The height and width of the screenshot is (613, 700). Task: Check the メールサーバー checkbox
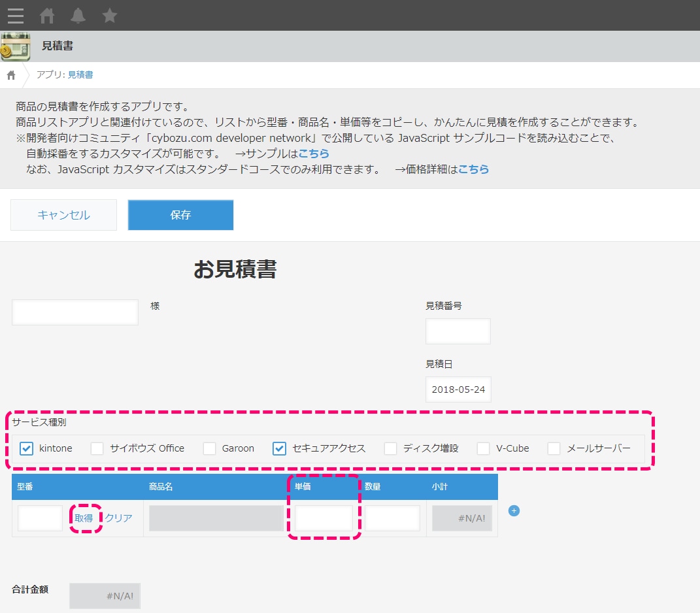tap(554, 448)
